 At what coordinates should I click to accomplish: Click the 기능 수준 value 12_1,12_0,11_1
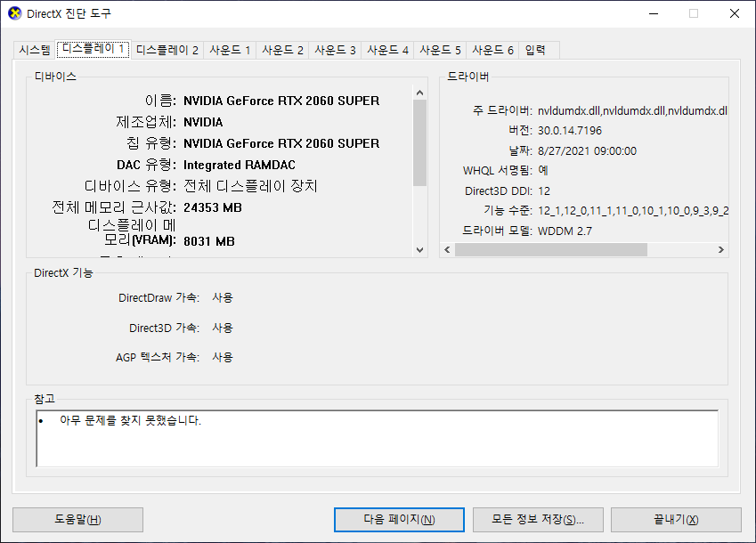coord(633,211)
